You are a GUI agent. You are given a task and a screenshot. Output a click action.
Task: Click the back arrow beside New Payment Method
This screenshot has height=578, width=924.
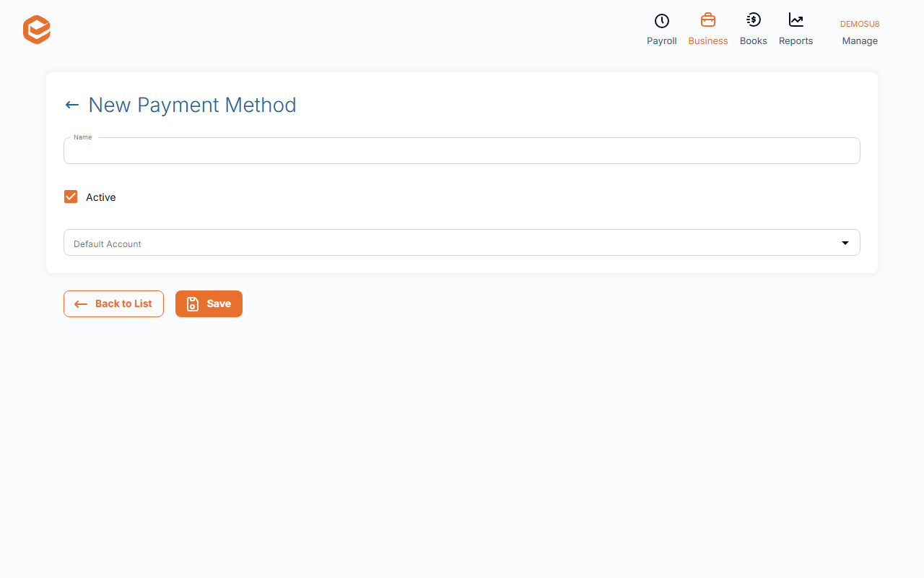point(72,105)
